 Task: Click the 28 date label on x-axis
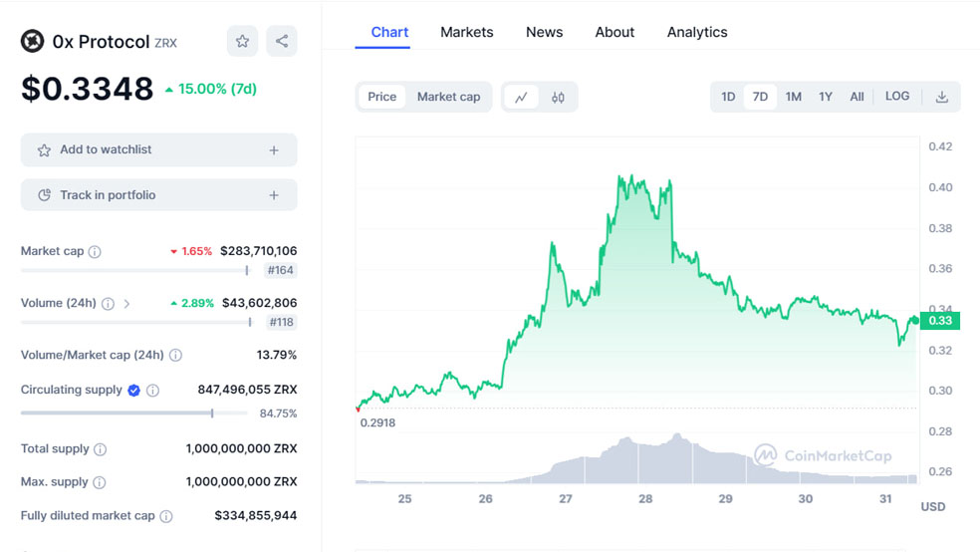tap(645, 499)
